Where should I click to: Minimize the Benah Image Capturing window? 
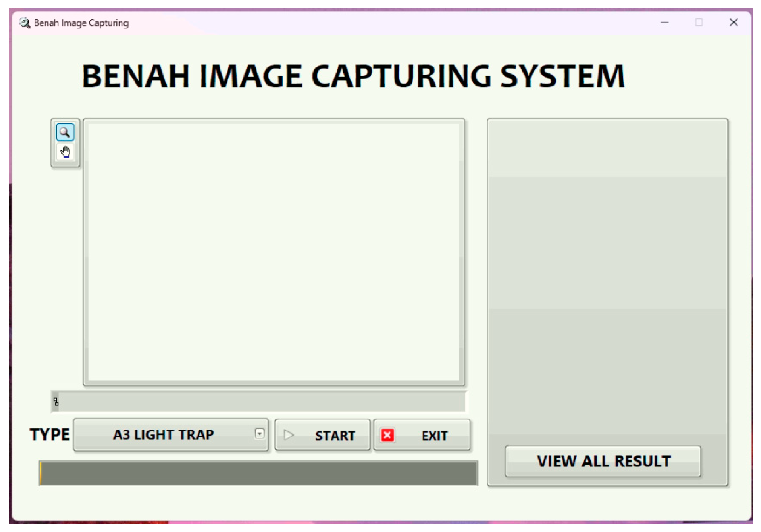tap(665, 23)
